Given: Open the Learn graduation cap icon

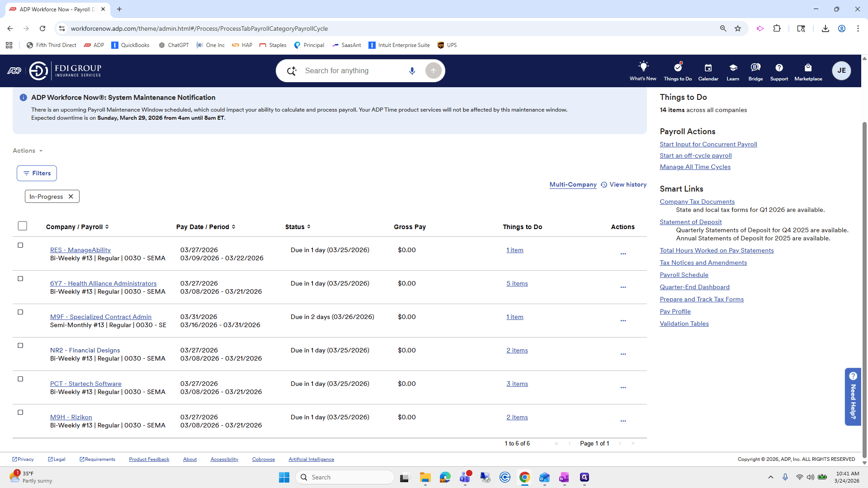Looking at the screenshot, I should coord(733,71).
